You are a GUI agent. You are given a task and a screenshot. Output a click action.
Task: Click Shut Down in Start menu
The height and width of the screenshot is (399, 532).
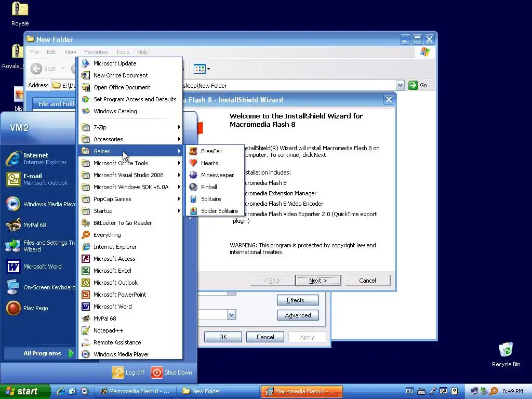point(171,373)
